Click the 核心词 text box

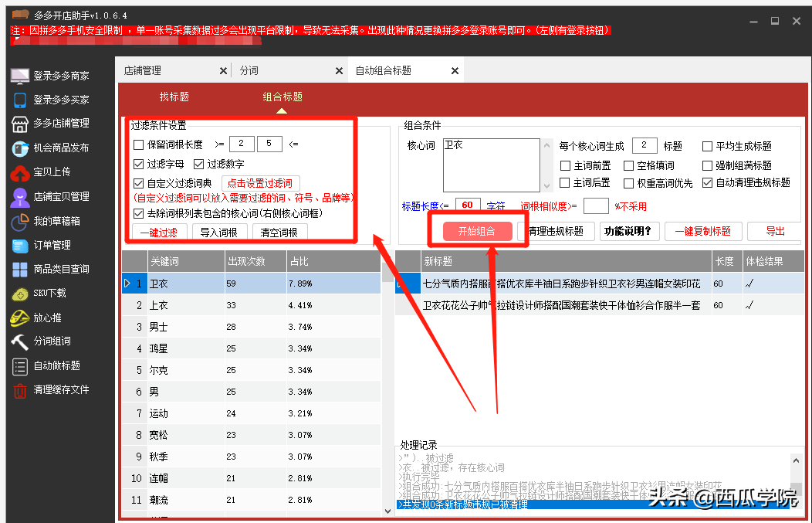492,165
